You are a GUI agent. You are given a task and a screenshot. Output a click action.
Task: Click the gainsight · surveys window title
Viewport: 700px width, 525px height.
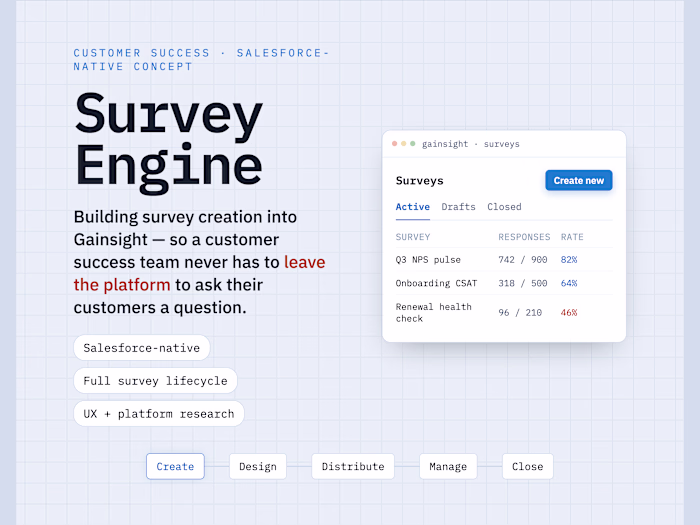471,144
